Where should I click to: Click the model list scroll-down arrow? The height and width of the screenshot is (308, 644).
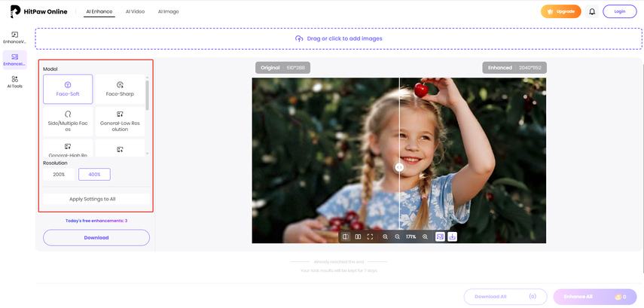tap(147, 154)
